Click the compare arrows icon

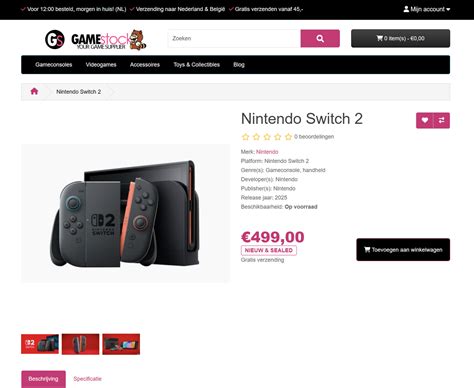[442, 120]
